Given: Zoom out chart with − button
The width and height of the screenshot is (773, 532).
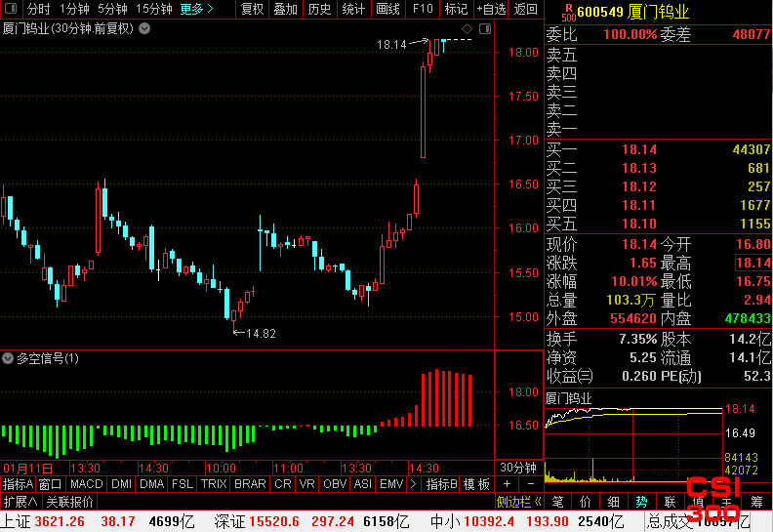Looking at the screenshot, I should click(x=531, y=484).
